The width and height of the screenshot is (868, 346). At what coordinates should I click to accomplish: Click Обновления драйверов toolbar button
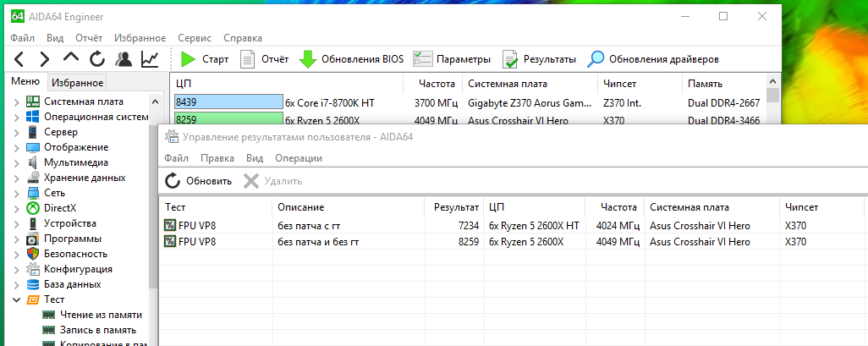[x=653, y=59]
